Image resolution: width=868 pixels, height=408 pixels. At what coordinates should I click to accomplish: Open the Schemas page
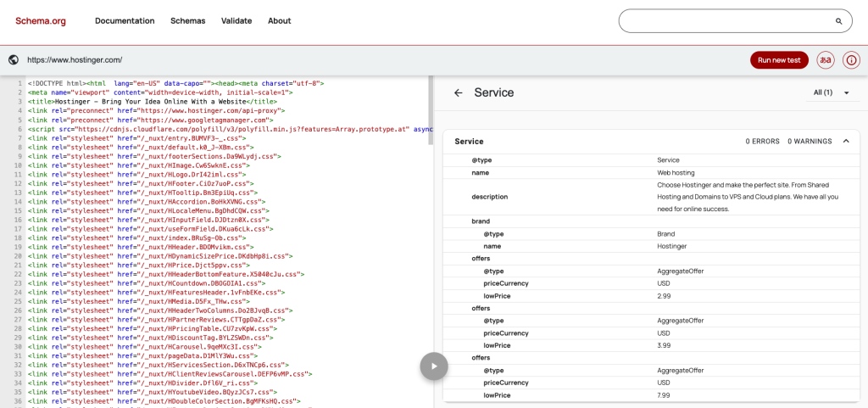pos(187,20)
